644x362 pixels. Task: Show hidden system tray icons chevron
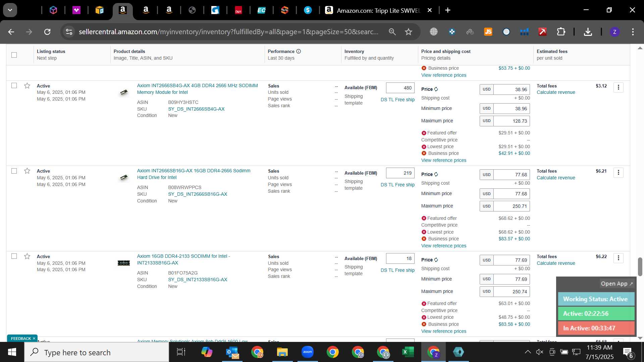(528, 352)
